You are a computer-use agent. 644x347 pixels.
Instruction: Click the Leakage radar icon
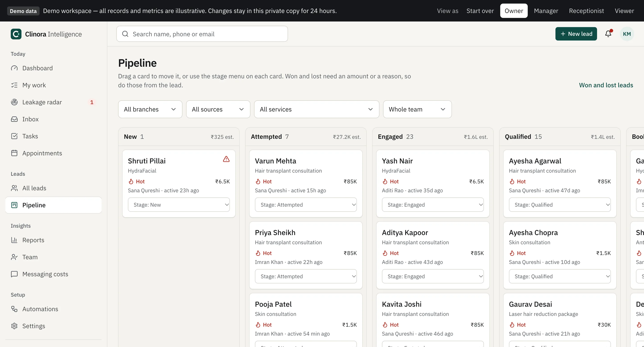[14, 102]
